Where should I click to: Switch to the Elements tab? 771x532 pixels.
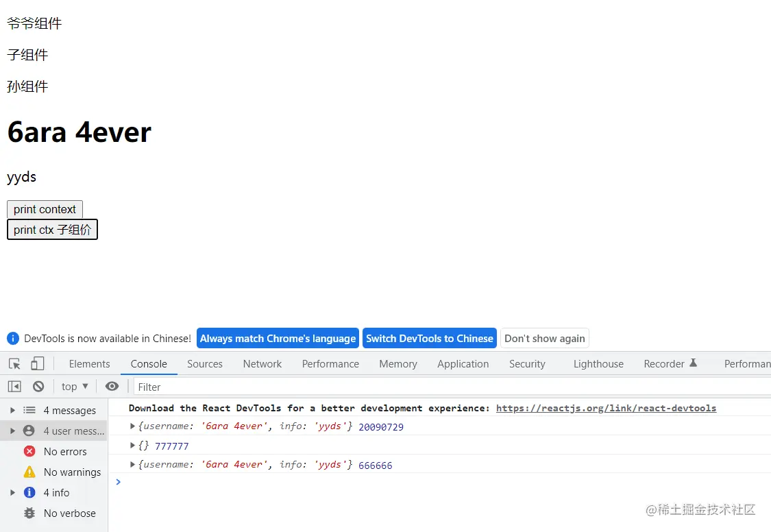[90, 364]
